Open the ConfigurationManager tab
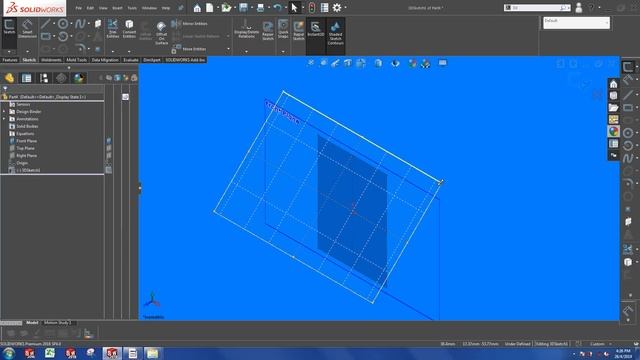640x360 pixels. 44,78
